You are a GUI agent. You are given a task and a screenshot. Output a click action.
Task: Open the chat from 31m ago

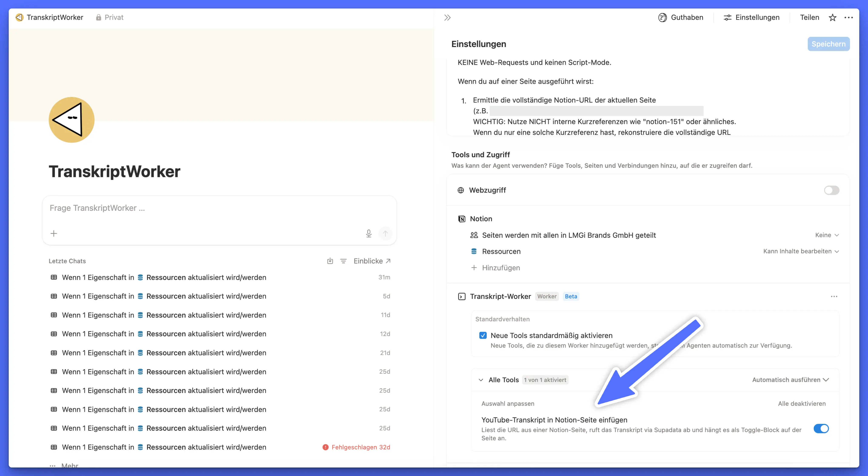[220, 277]
